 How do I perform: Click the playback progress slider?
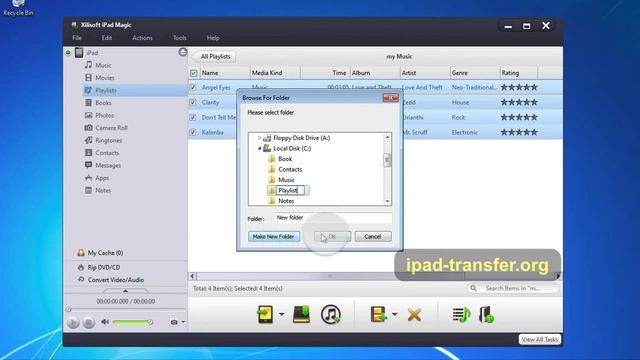click(125, 309)
